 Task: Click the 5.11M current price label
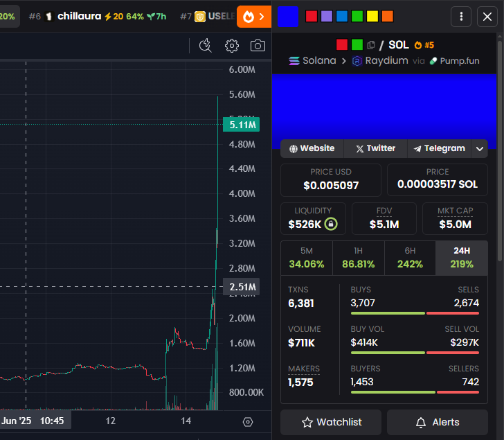click(241, 125)
